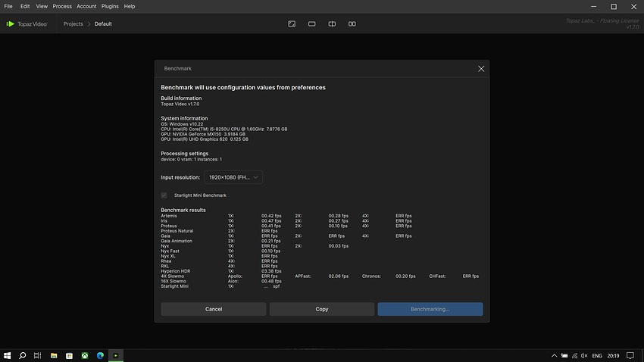Click the OS: Windows v10.22 line
This screenshot has width=644, height=362.
click(182, 124)
